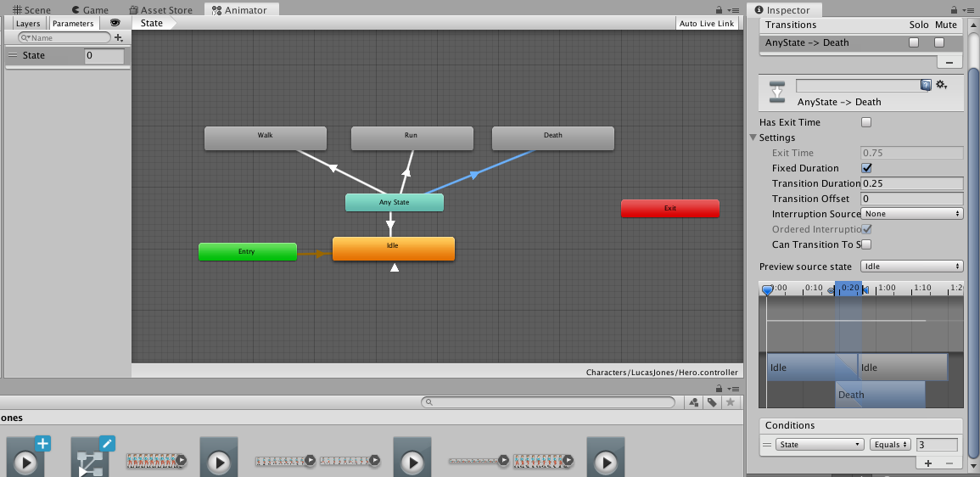Click the Inspector tab info icon
This screenshot has height=477, width=980.
point(759,10)
